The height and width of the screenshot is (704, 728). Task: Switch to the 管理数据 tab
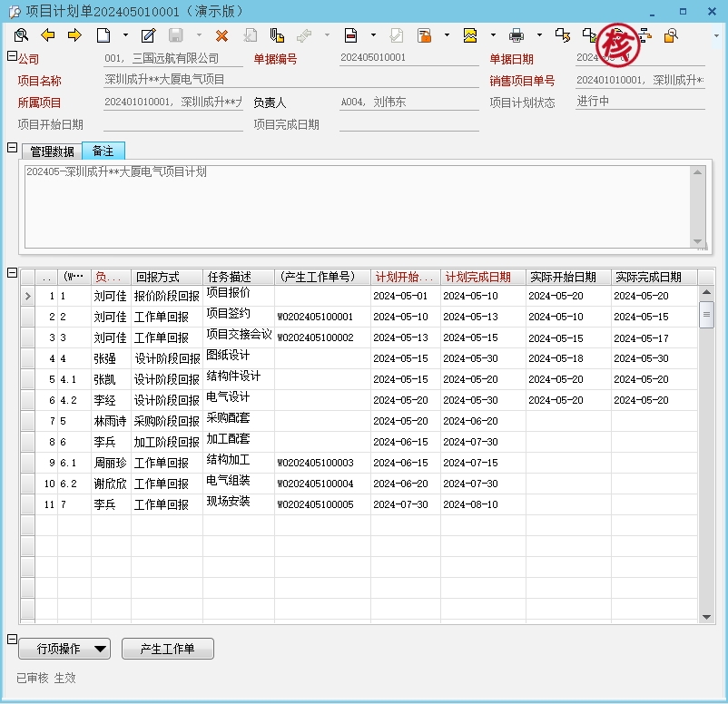[52, 152]
